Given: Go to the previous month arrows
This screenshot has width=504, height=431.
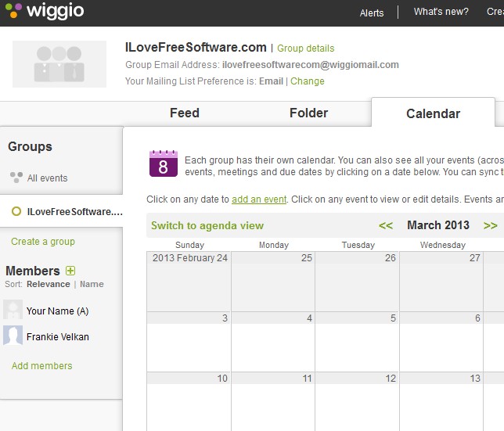Looking at the screenshot, I should click(386, 225).
